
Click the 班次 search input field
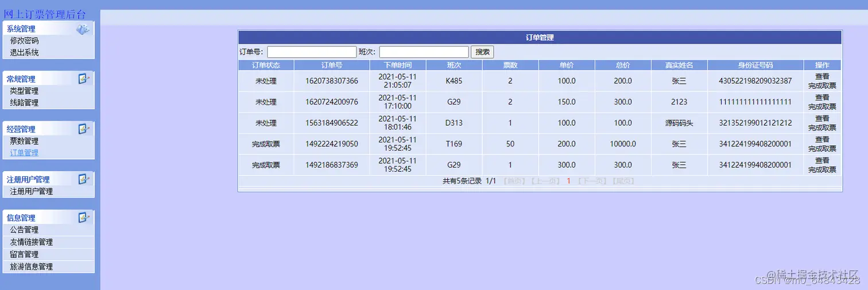(424, 52)
